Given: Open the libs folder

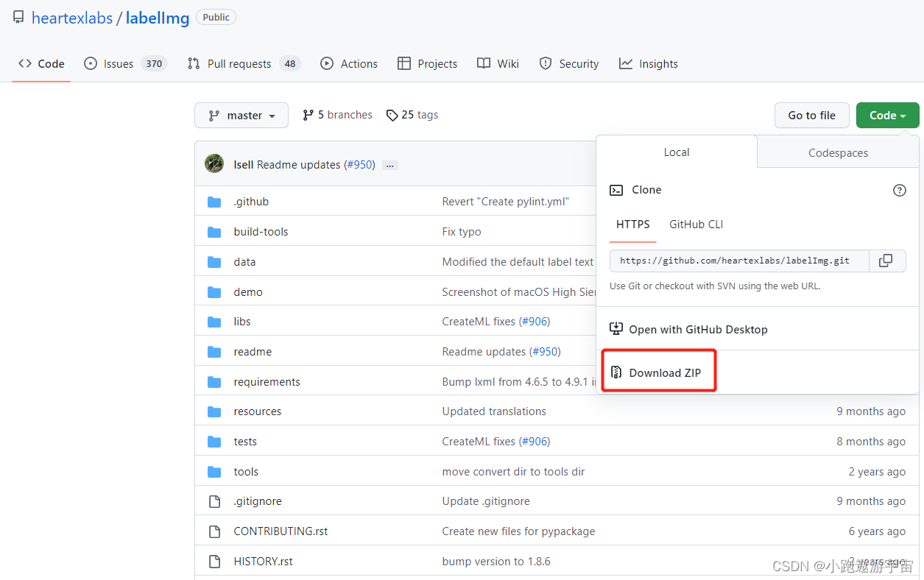Looking at the screenshot, I should 242,322.
